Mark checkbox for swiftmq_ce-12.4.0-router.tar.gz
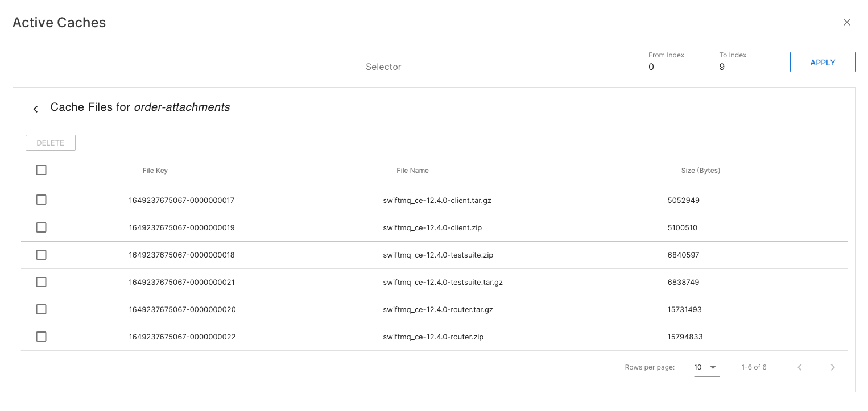868x411 pixels. tap(41, 309)
